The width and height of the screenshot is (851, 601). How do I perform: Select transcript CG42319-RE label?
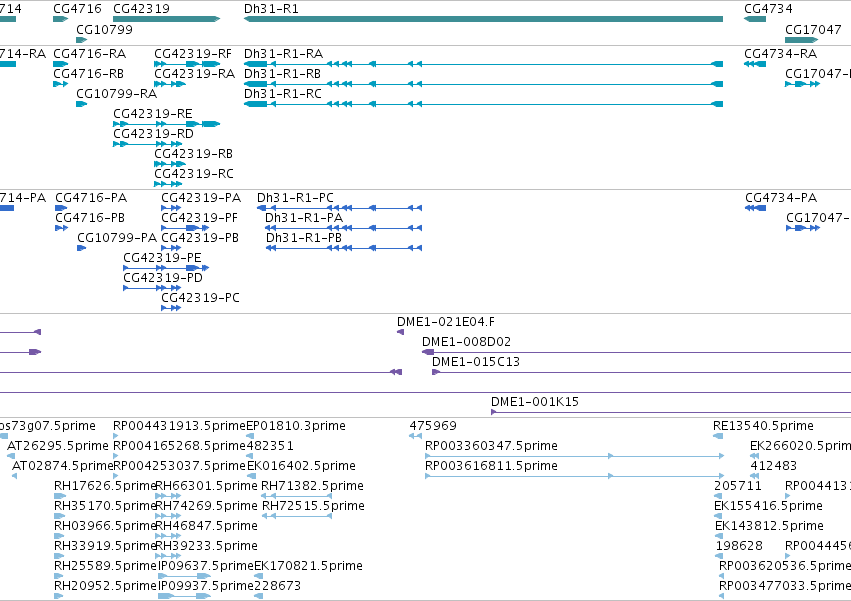coord(153,114)
